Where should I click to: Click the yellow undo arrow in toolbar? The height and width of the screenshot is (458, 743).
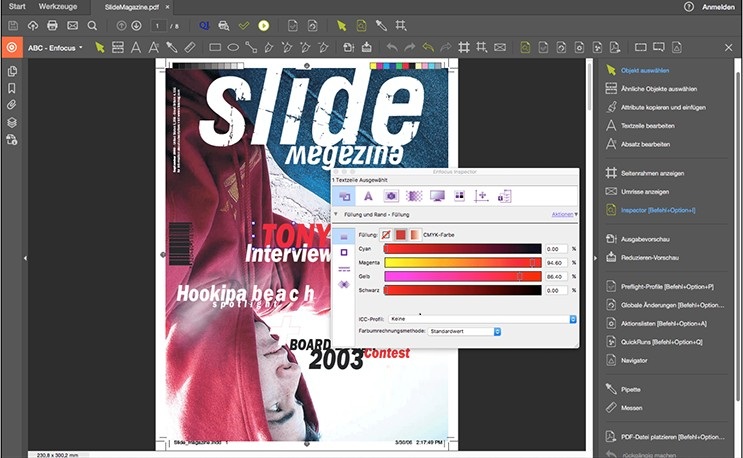point(428,47)
